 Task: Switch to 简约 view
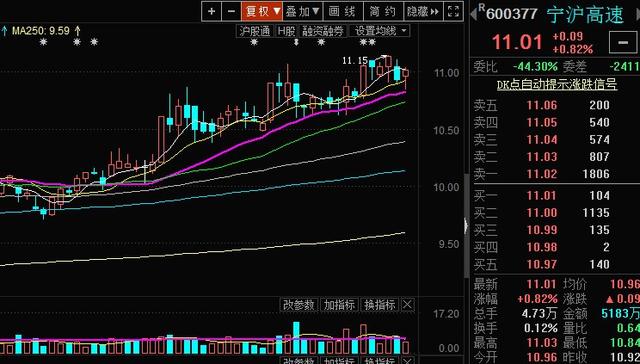point(383,11)
